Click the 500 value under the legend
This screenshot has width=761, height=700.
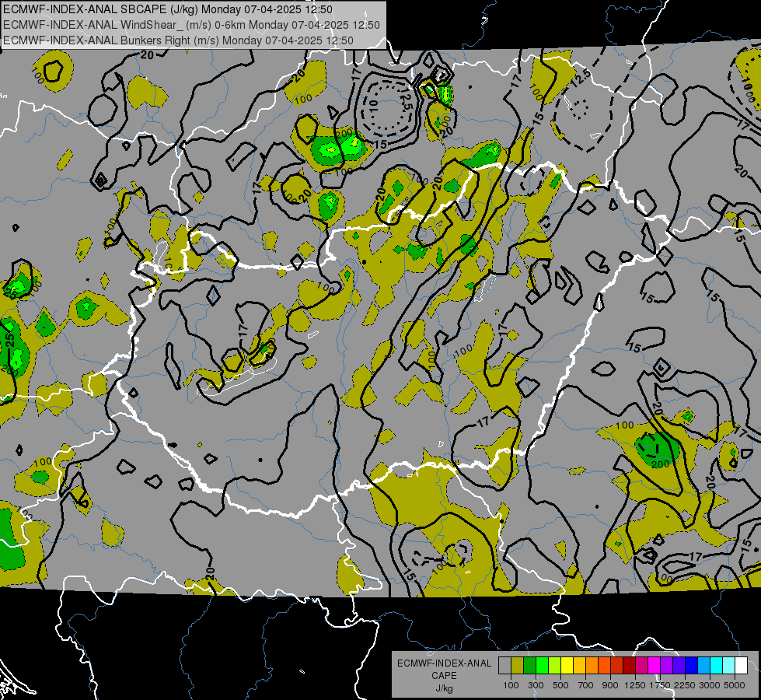560,685
